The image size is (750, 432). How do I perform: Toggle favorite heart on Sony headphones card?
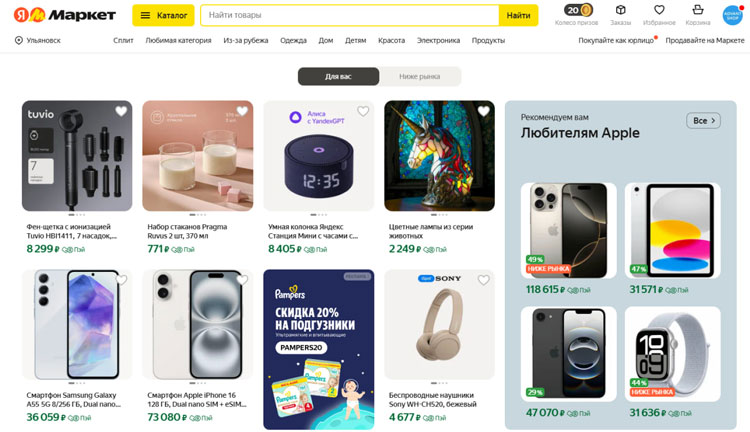(x=484, y=280)
